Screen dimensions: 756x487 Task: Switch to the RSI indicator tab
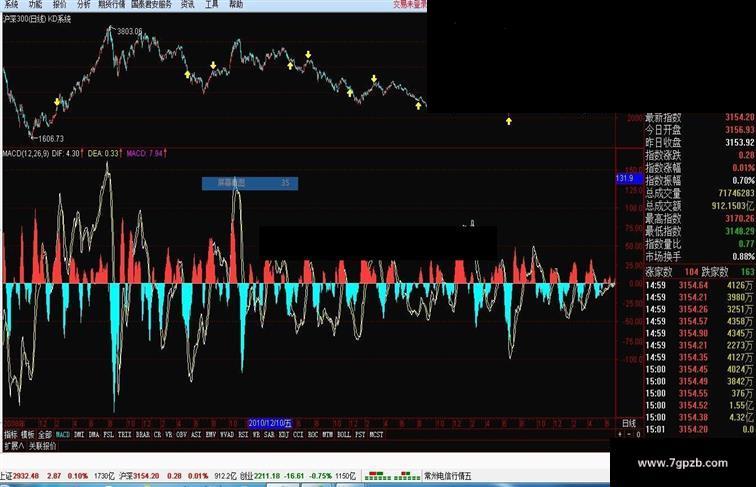pyautogui.click(x=243, y=434)
